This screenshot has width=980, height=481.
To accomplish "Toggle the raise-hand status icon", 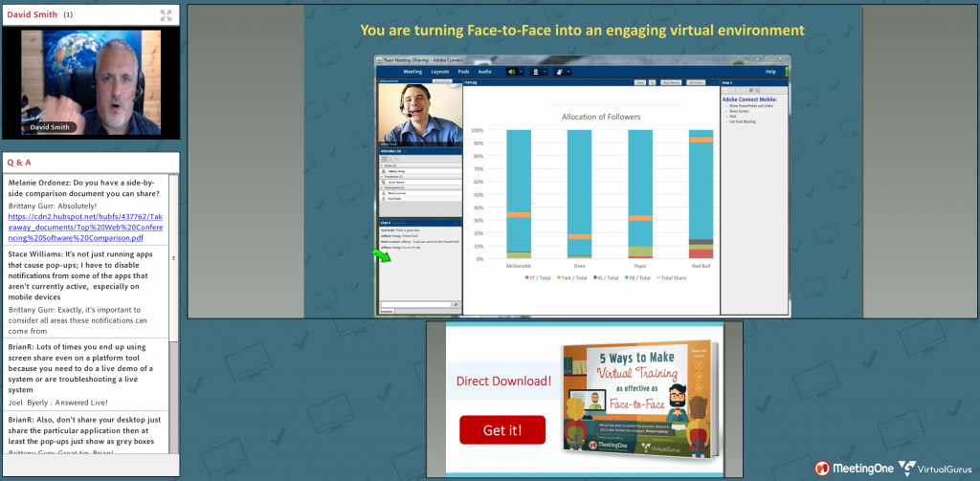I will click(559, 72).
